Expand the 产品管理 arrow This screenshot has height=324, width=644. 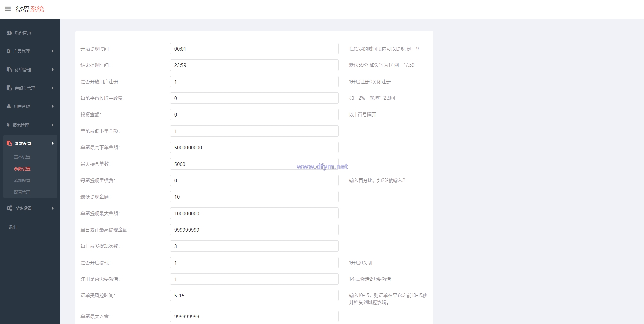53,51
